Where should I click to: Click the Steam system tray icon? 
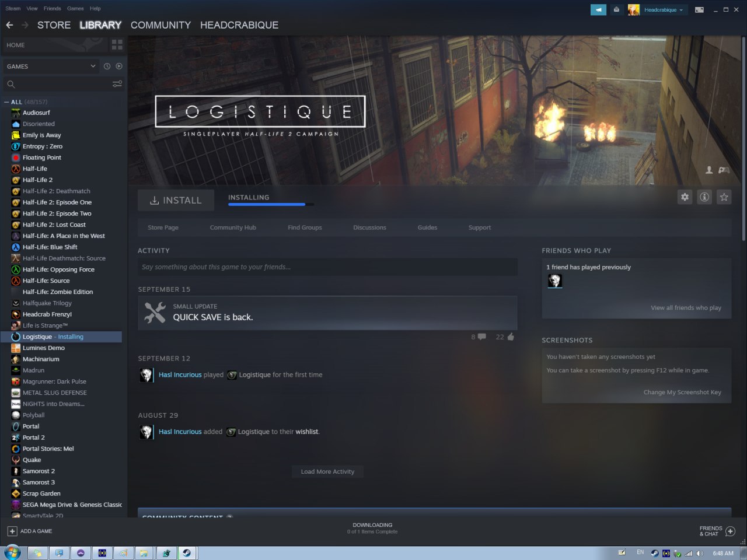(x=655, y=553)
